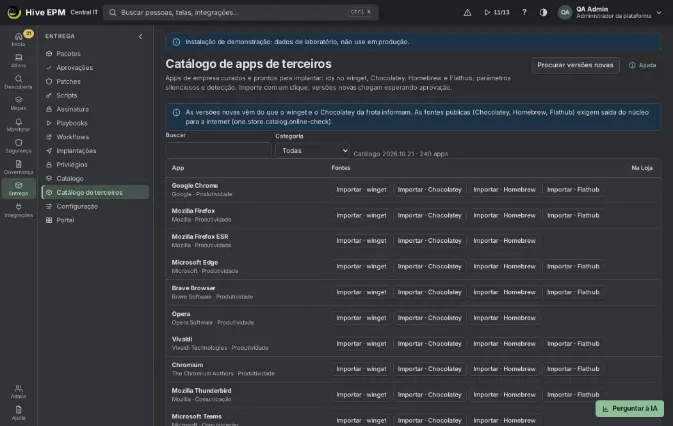
Task: Import Mozilla Firefox via Chocolatey
Action: 429,215
